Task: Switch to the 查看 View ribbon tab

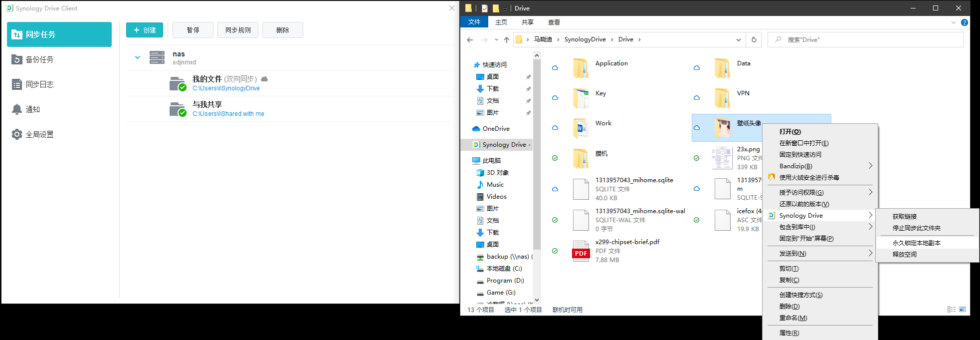Action: click(x=554, y=22)
